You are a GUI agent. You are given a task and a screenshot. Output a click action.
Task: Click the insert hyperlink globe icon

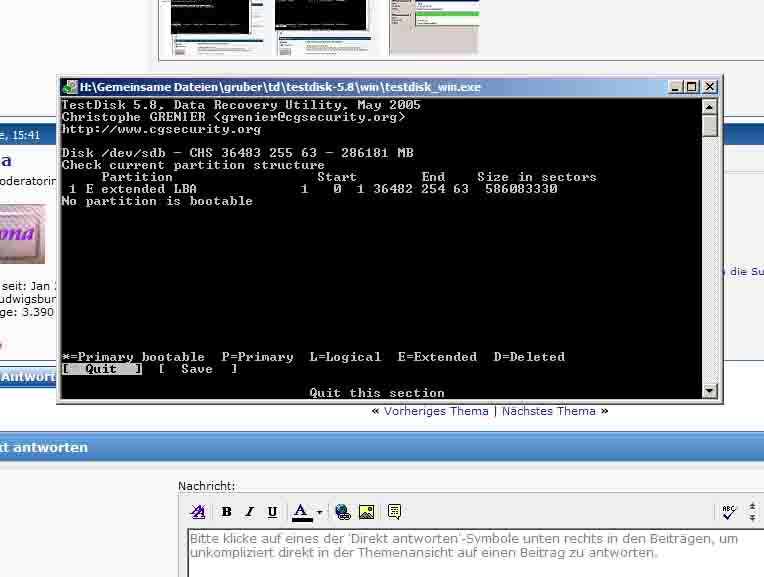[343, 512]
